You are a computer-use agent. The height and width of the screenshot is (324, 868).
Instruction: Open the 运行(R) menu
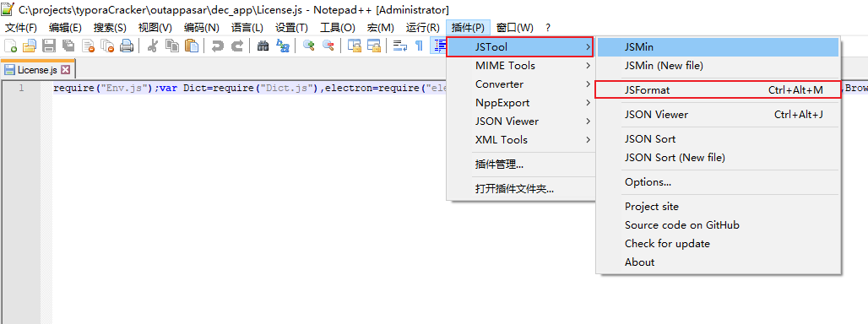pos(423,28)
